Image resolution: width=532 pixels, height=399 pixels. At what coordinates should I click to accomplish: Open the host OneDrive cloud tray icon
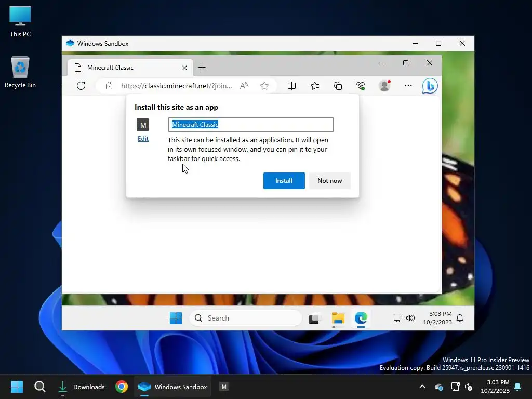click(x=439, y=387)
